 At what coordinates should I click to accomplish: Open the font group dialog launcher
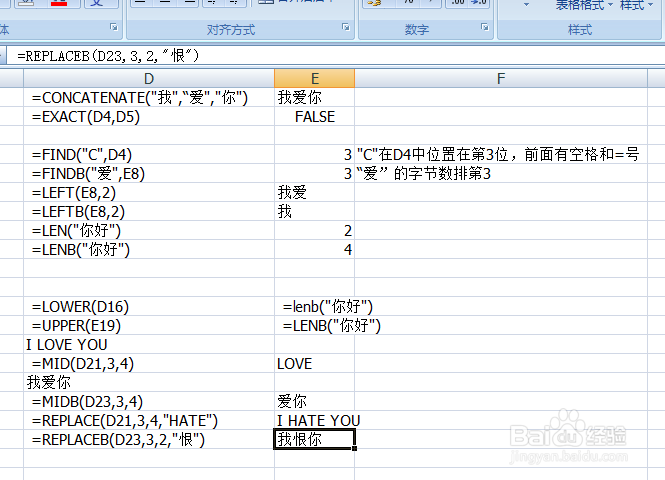113,27
